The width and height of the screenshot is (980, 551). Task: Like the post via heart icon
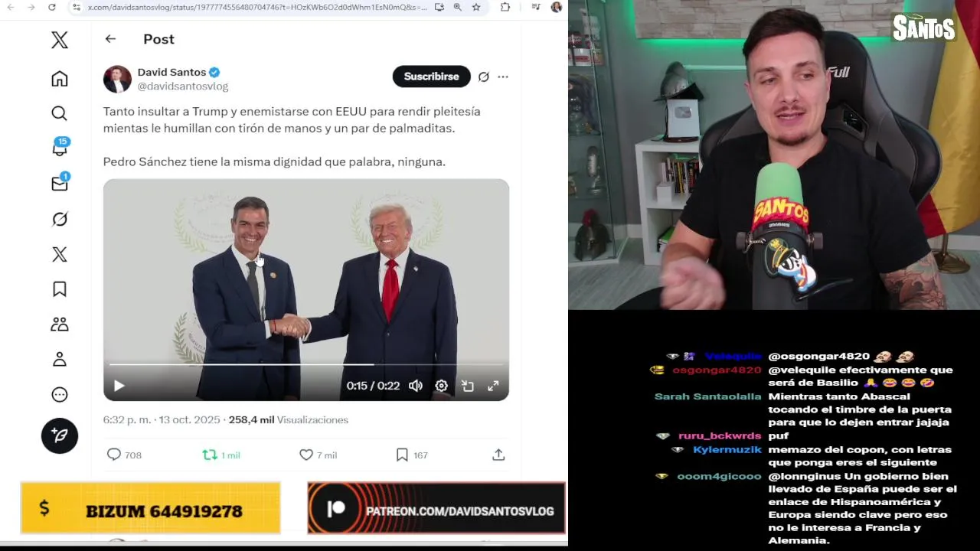point(306,455)
